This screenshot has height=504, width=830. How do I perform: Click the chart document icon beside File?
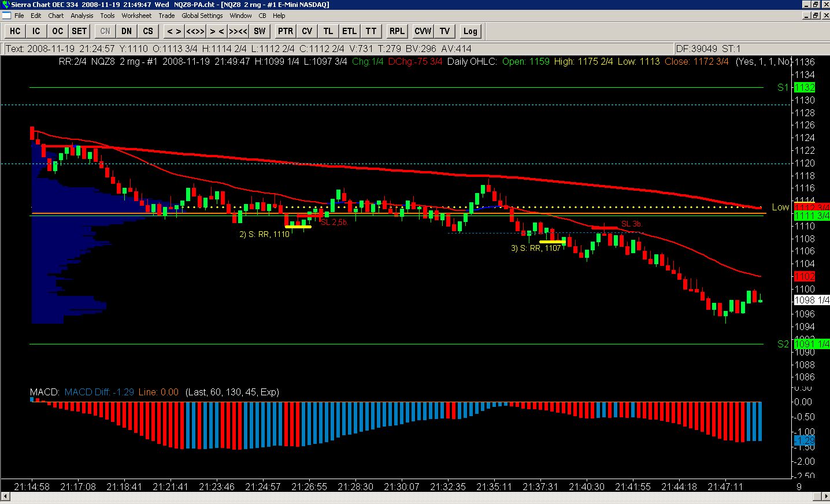click(x=6, y=16)
